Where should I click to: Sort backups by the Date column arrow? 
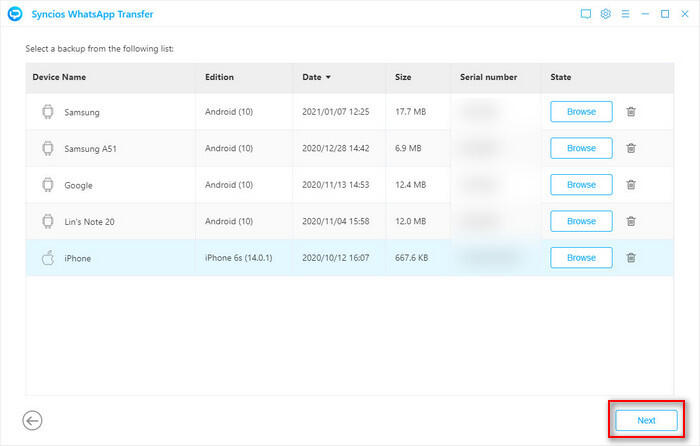tap(329, 77)
